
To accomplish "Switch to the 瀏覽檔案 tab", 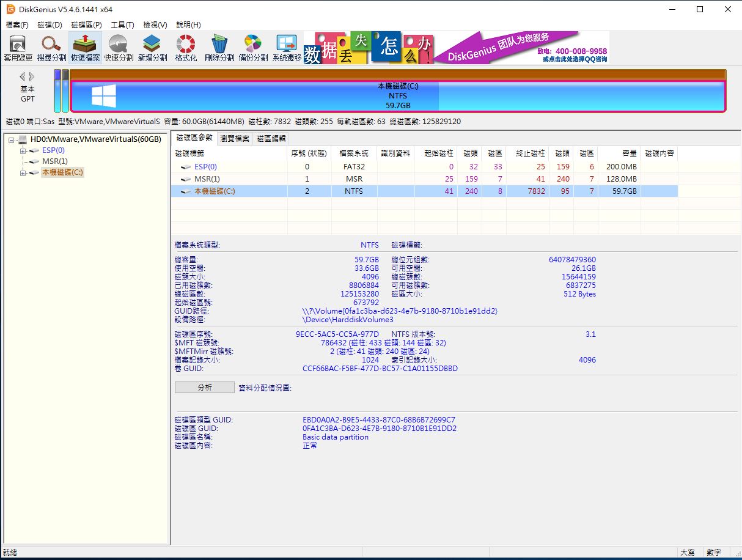I will pos(234,139).
